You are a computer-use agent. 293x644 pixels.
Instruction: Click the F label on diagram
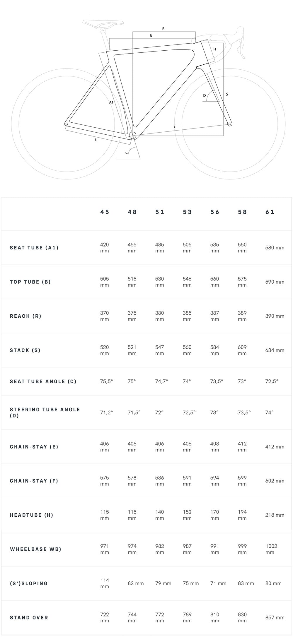pos(174,128)
